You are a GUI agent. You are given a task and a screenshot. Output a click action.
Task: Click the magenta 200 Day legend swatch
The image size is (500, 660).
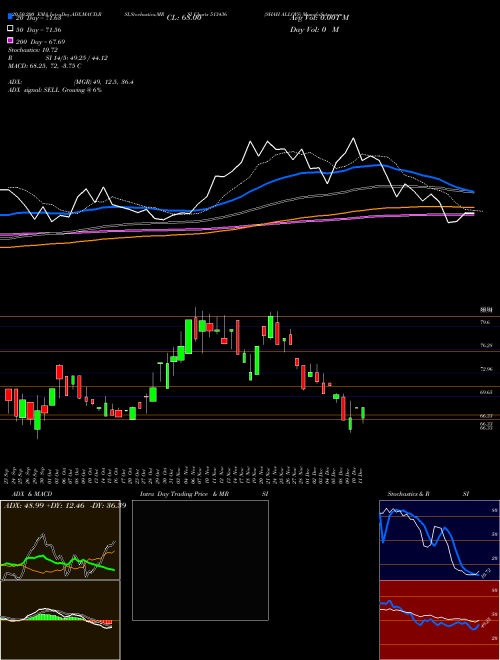coord(10,40)
